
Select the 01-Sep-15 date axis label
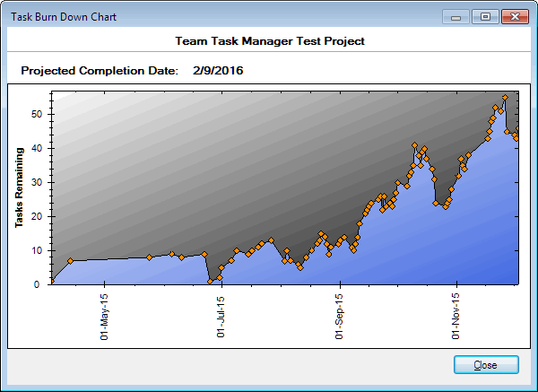(340, 317)
